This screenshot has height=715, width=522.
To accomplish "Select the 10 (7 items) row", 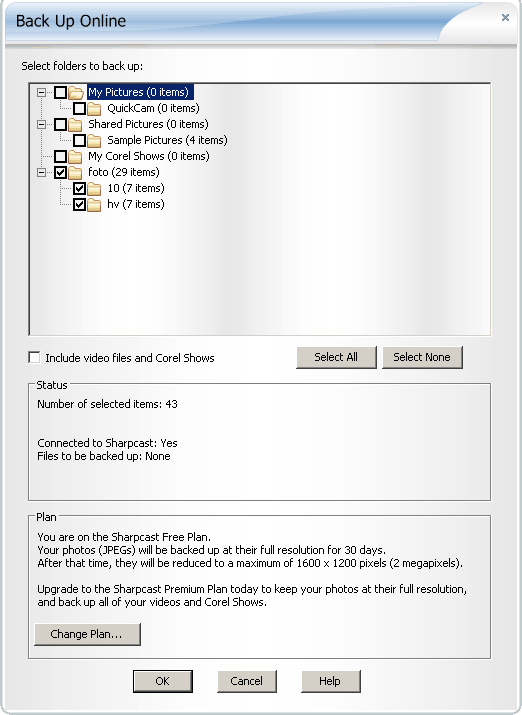I will pos(136,188).
